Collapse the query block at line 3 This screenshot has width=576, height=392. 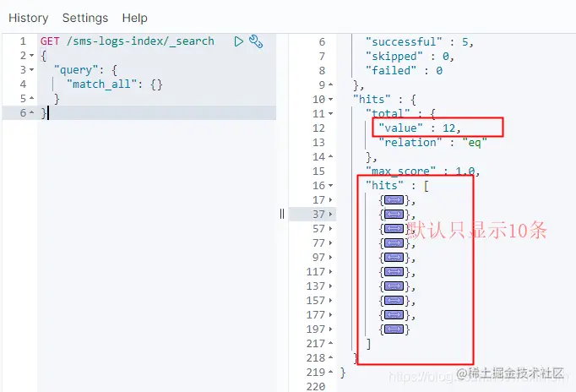click(31, 70)
